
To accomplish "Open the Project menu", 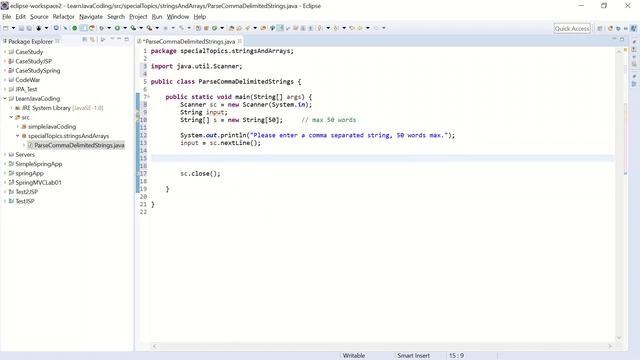I will tap(138, 17).
